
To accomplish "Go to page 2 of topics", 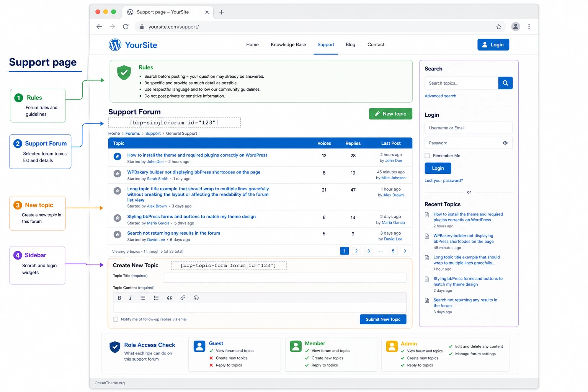I will pos(356,251).
